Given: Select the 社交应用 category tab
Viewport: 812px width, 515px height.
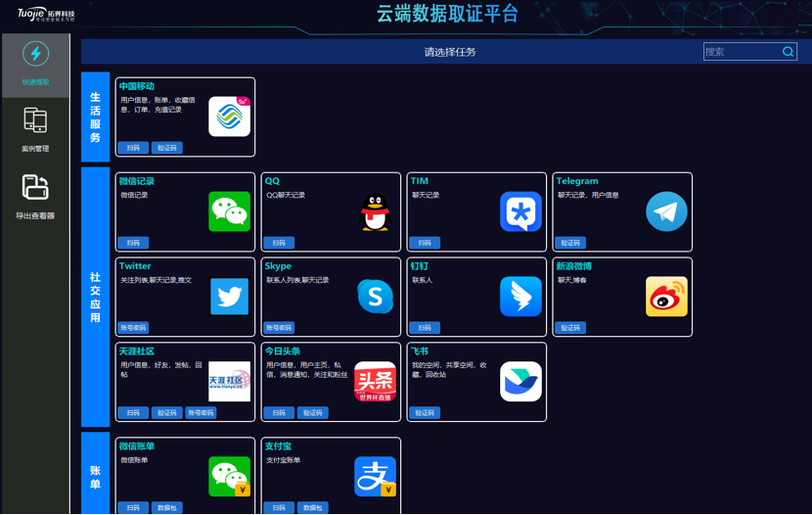Looking at the screenshot, I should click(95, 297).
